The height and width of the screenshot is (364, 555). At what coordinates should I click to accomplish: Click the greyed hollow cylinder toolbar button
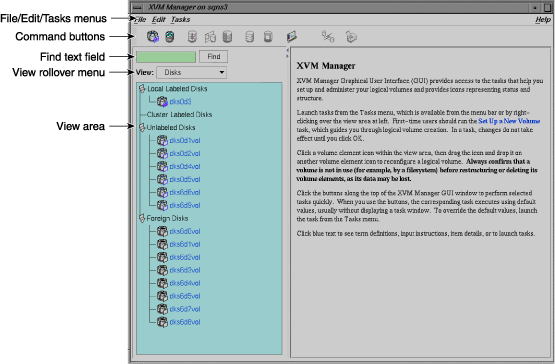coord(268,36)
